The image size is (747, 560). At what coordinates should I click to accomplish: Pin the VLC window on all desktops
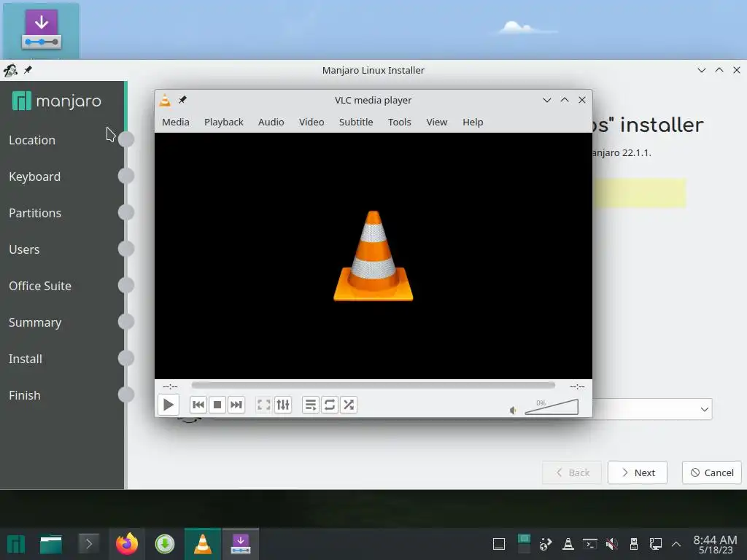[182, 100]
